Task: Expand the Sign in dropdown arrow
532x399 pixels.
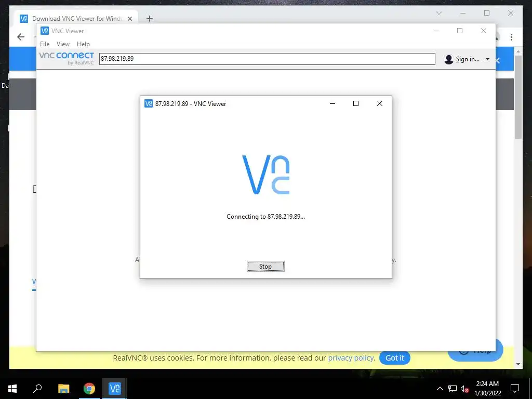Action: 487,59
